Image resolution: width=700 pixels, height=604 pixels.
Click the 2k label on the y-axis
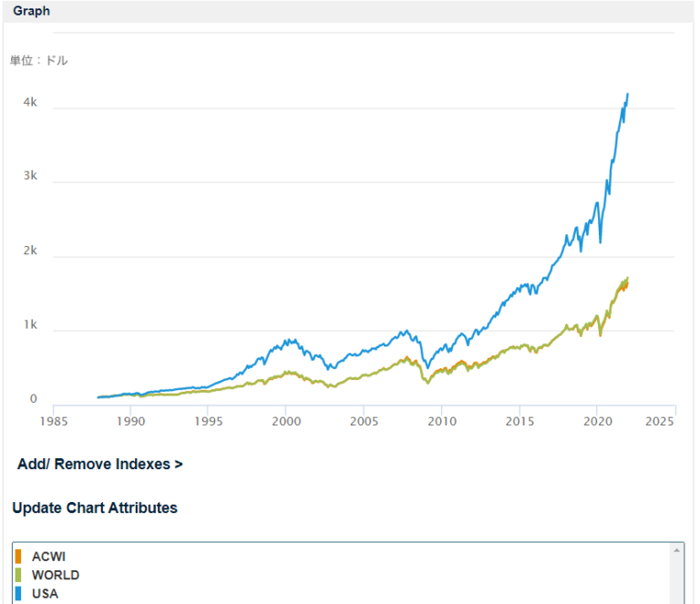coord(30,251)
